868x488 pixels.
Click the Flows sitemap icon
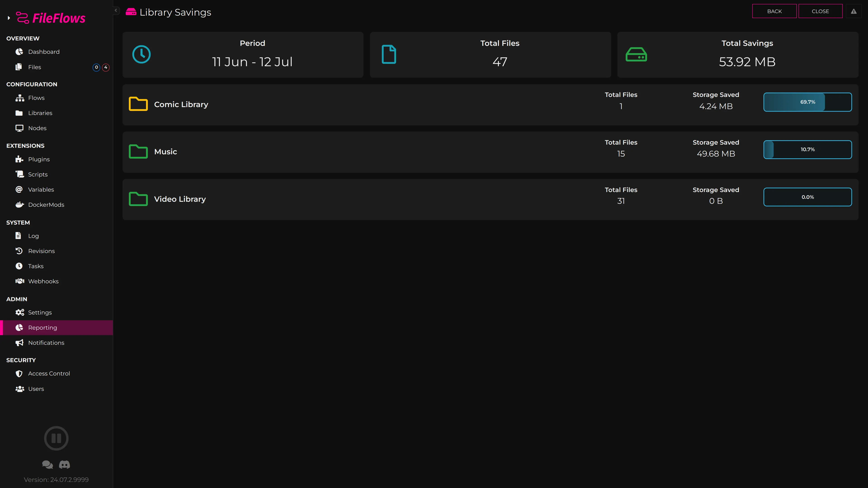coord(19,98)
